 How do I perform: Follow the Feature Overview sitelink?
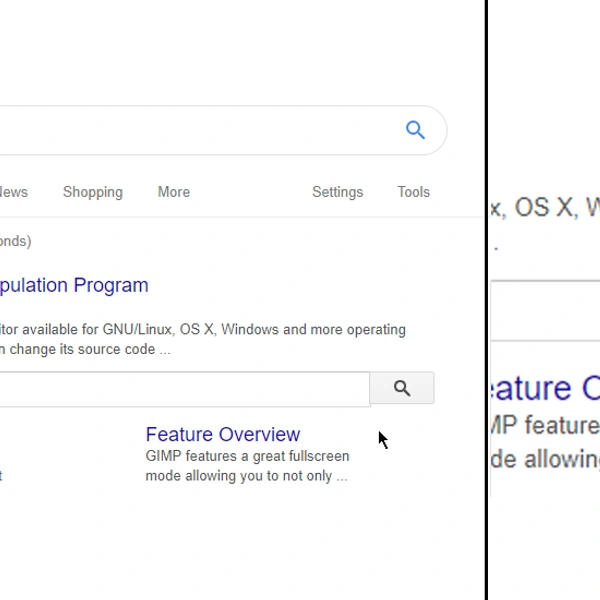click(x=222, y=434)
